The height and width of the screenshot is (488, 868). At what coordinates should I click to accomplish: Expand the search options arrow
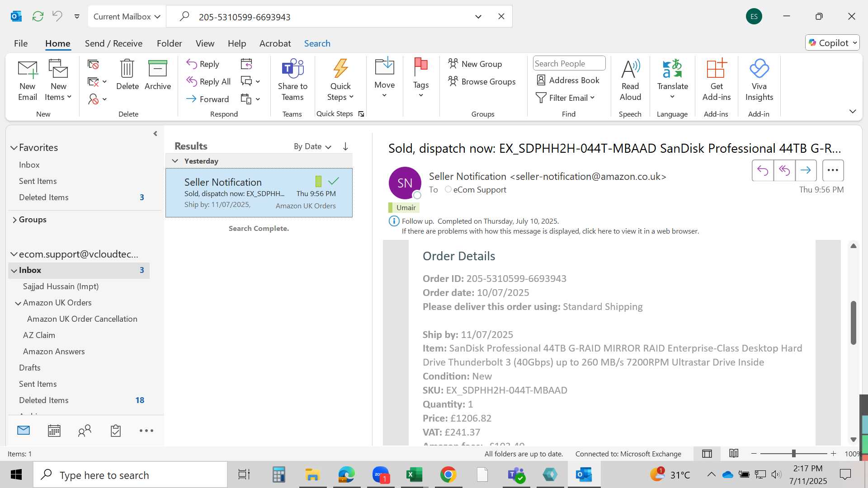click(x=478, y=17)
